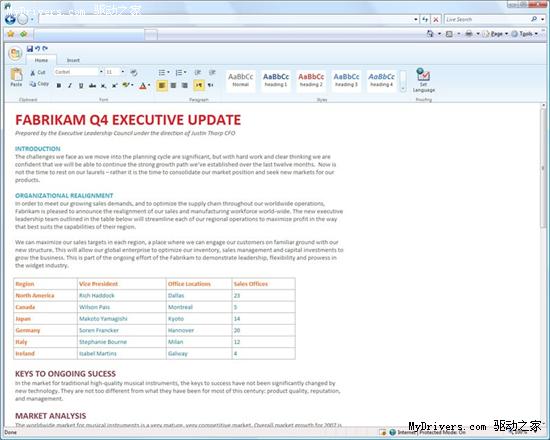Click the browser Forward button

click(22, 20)
